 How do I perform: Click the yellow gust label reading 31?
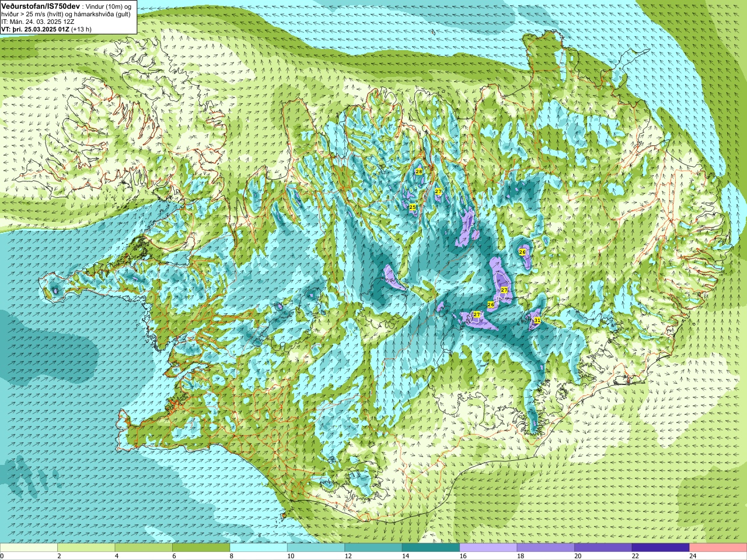[537, 320]
